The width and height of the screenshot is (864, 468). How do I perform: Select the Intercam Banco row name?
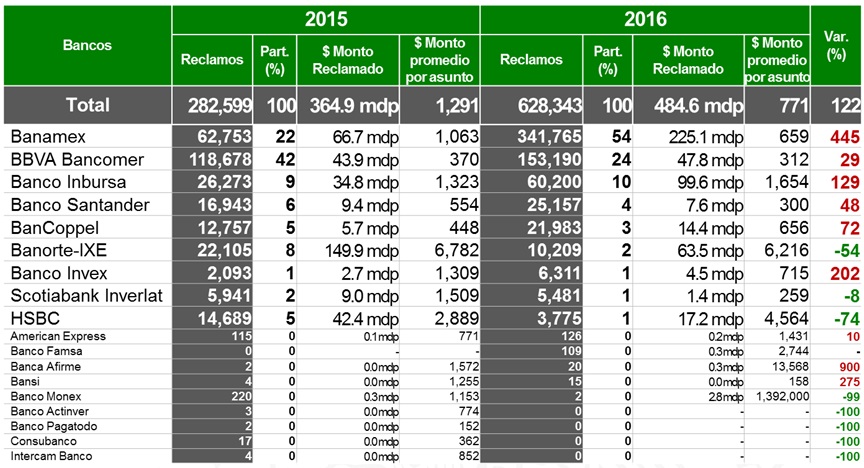[x=51, y=456]
